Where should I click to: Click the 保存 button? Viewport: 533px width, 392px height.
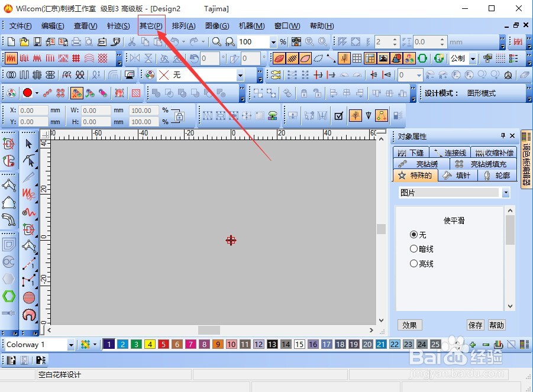pyautogui.click(x=475, y=325)
